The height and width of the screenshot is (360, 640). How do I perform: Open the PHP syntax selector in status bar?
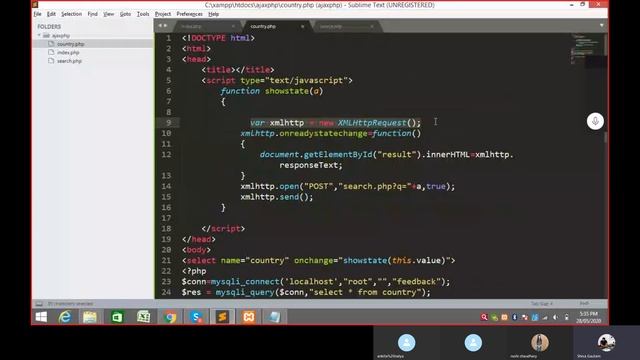point(584,304)
